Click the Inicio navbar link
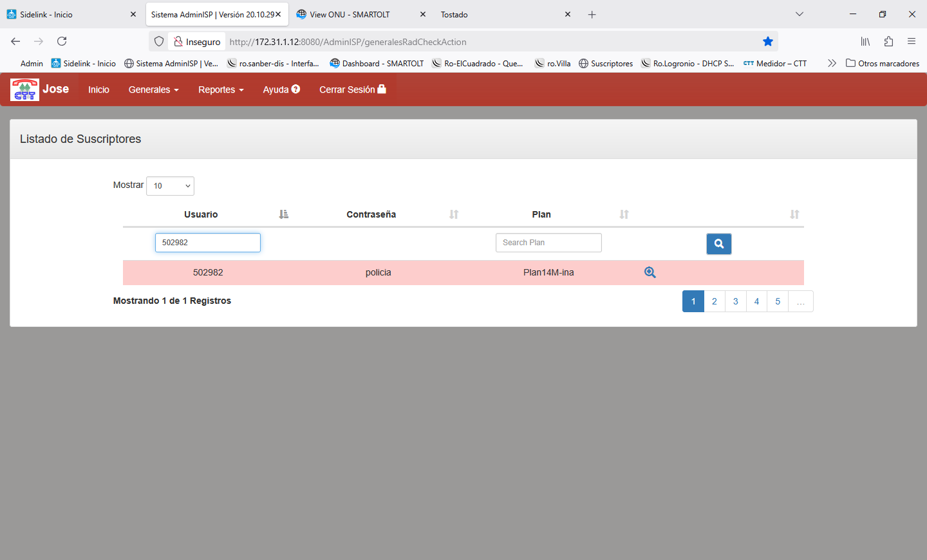The width and height of the screenshot is (927, 560). (98, 89)
